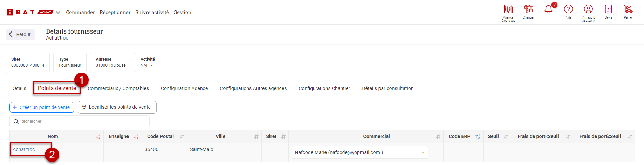Image resolution: width=644 pixels, height=165 pixels.
Task: Click Localiser les points de vente
Action: tap(117, 107)
